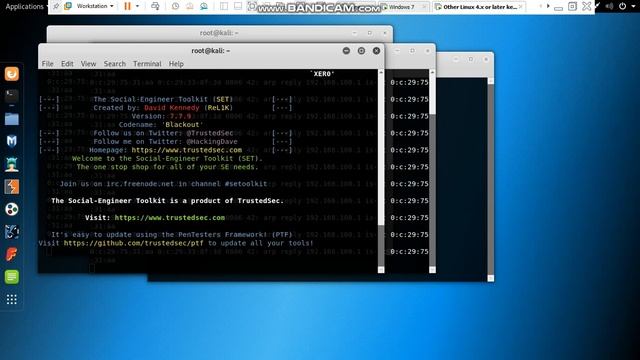Click the console view toolbar icon

tap(238, 6)
